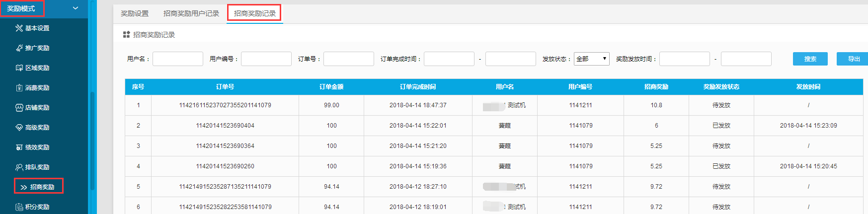Click the 99.00 order amount cell

[x=331, y=105]
